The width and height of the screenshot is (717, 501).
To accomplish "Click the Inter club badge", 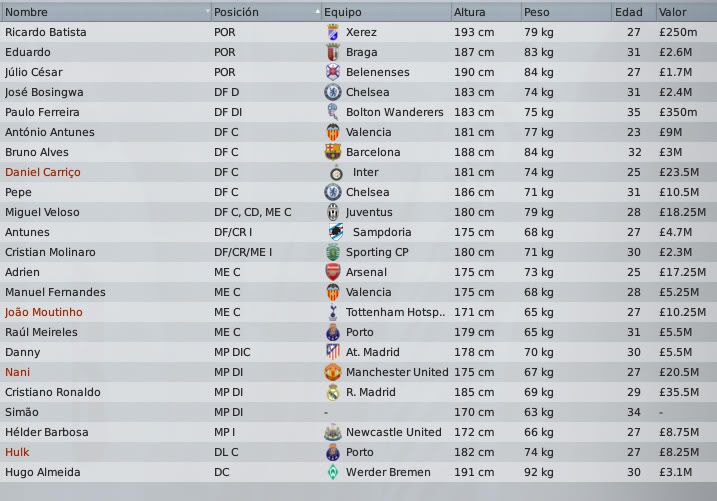I will coord(333,172).
